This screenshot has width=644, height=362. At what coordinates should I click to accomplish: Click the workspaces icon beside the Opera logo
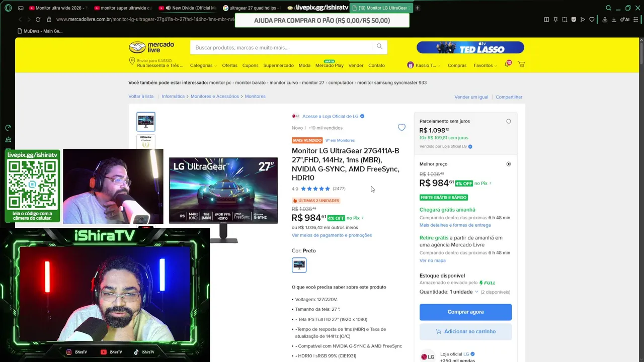pyautogui.click(x=21, y=8)
